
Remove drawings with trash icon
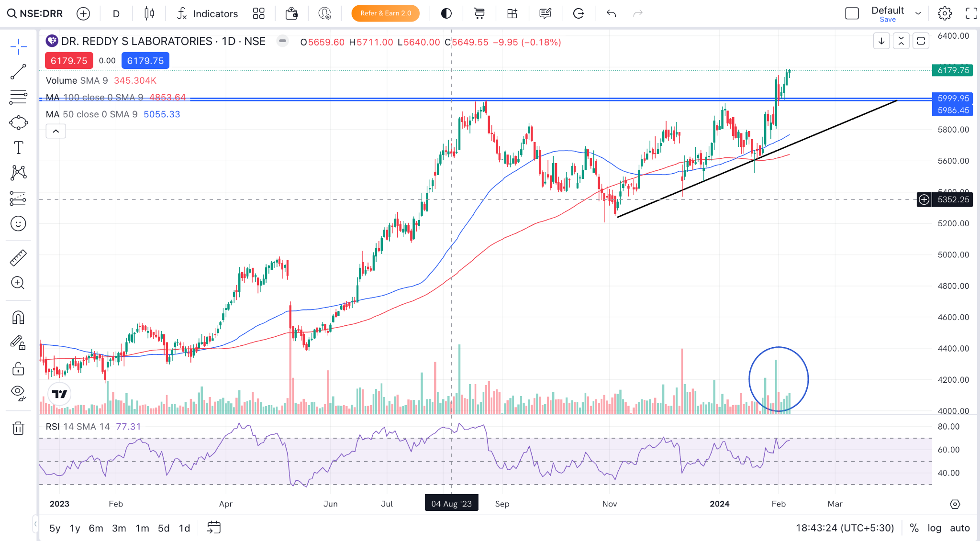18,428
